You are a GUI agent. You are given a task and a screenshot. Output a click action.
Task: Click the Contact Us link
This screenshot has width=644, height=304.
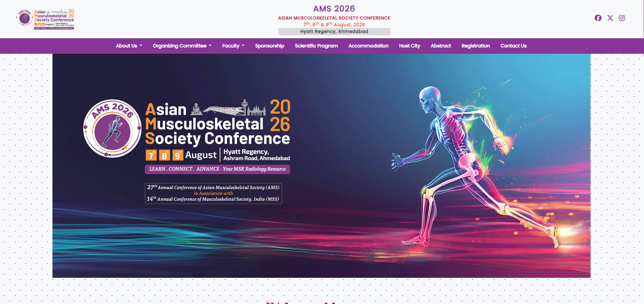(513, 46)
